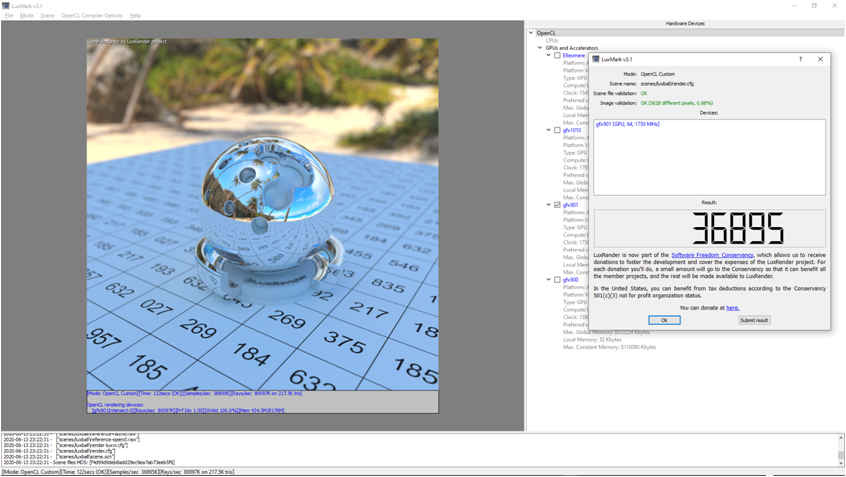Click the green OK next to Scene file validation
The width and height of the screenshot is (846, 477).
coord(644,93)
